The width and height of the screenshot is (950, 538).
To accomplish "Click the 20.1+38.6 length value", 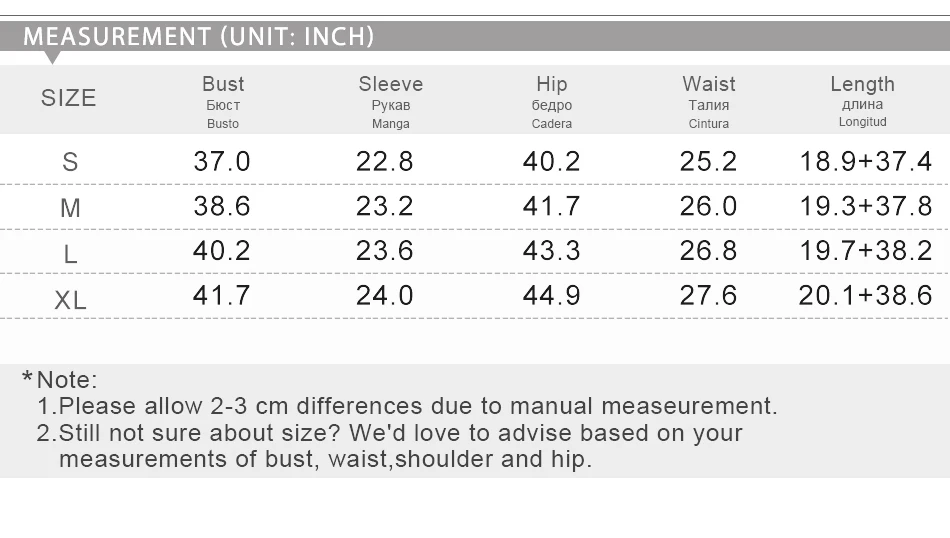I will coord(865,295).
